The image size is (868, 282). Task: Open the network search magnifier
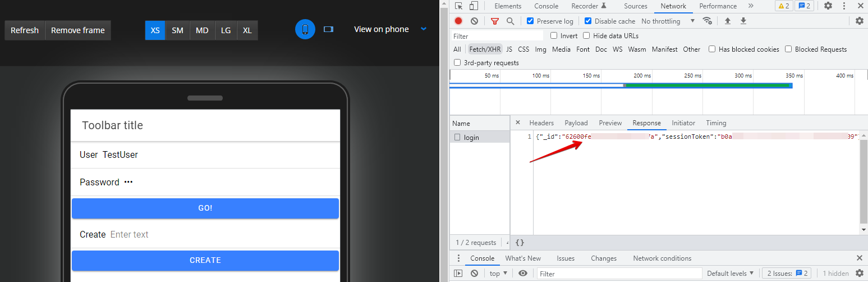pos(511,21)
